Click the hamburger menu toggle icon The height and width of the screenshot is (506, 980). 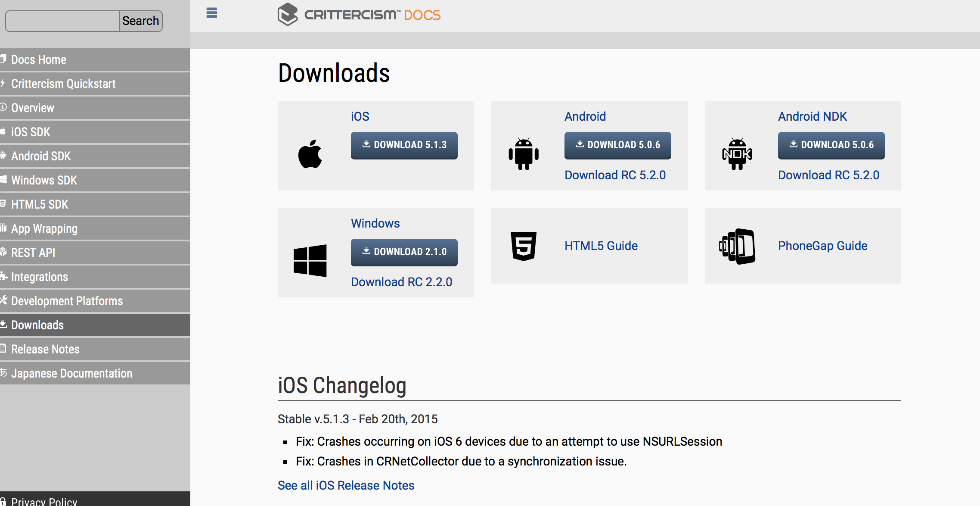211,13
